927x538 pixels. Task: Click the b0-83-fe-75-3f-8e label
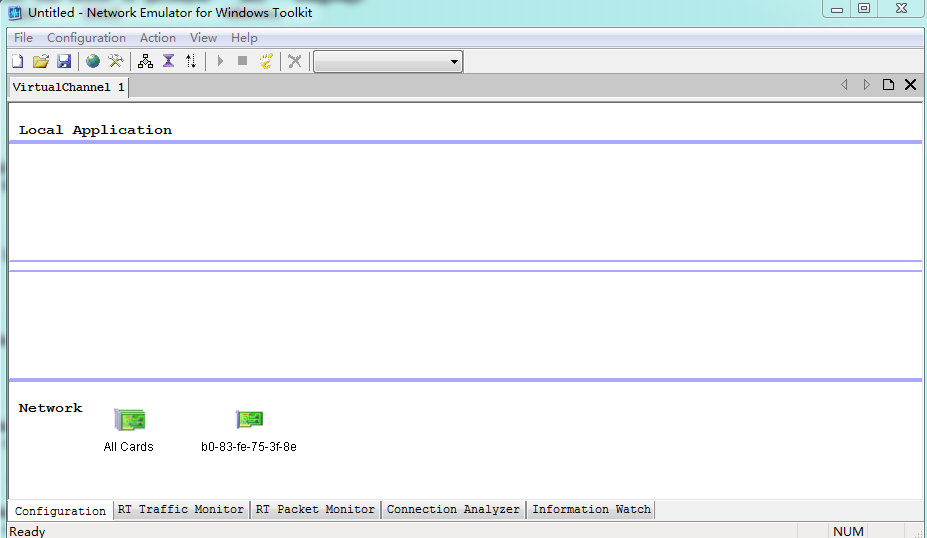249,447
